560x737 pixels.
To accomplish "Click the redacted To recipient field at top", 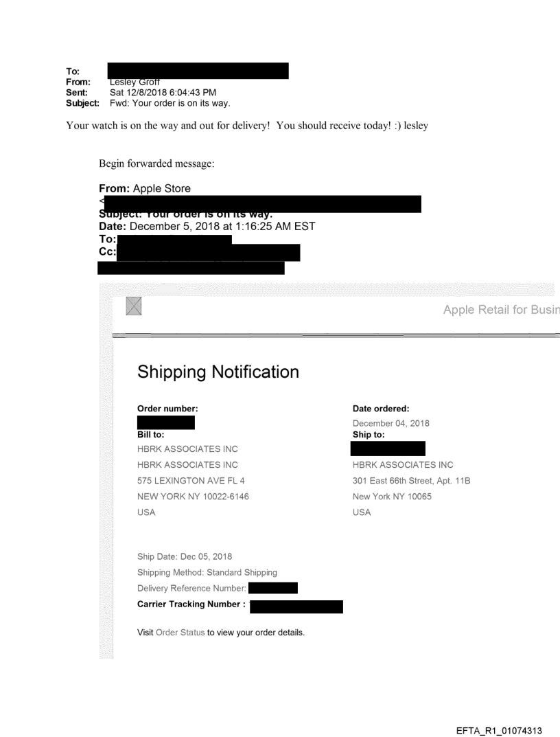I will click(x=198, y=71).
